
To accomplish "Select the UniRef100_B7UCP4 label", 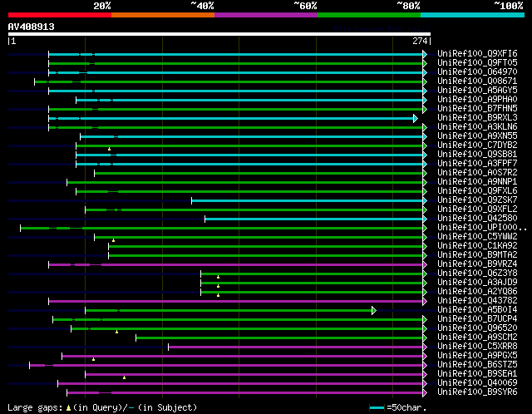I will pos(477,319).
